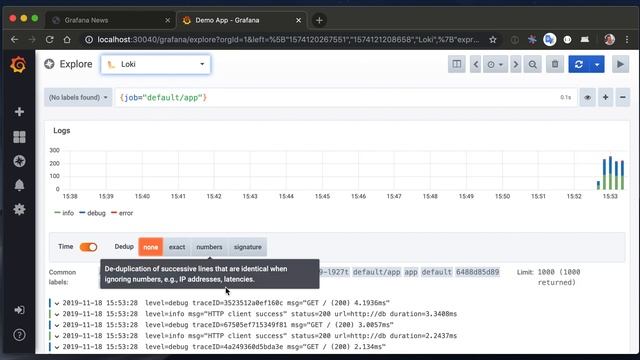Click the app common label tag
Image resolution: width=640 pixels, height=360 pixels.
pos(411,272)
